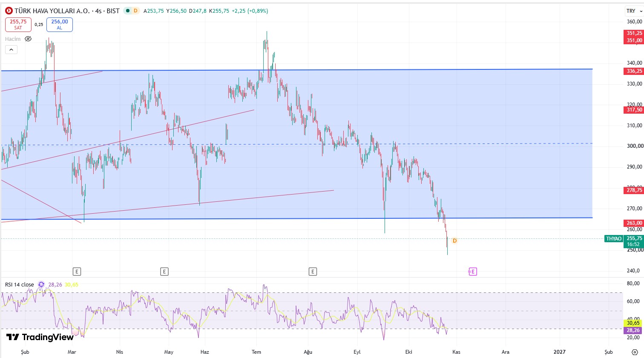Select the RSI 14 close indicator label
Image resolution: width=644 pixels, height=358 pixels.
tap(20, 284)
